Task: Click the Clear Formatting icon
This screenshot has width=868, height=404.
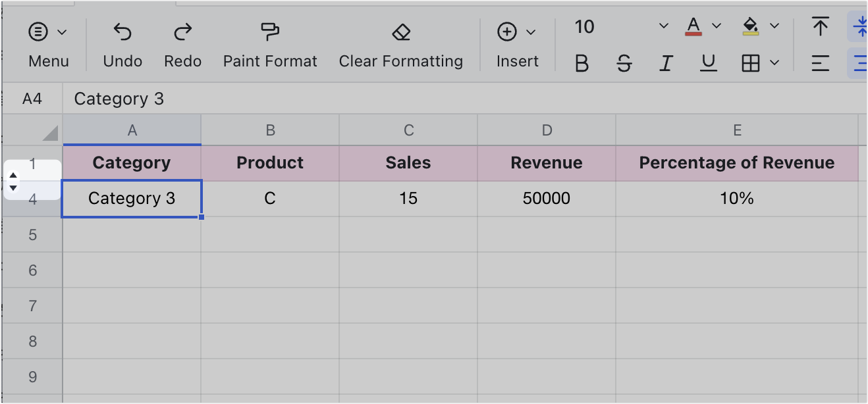Action: tap(400, 31)
